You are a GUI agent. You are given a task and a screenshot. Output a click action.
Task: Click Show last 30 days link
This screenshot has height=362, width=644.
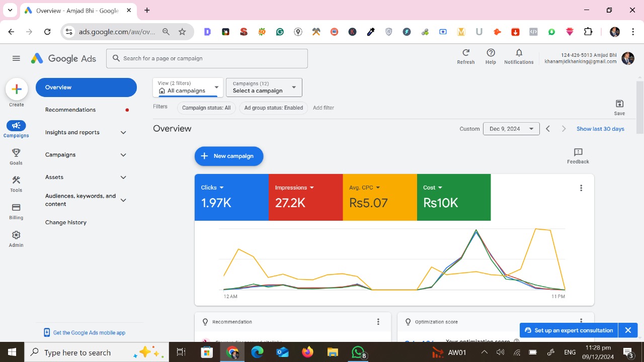point(600,129)
